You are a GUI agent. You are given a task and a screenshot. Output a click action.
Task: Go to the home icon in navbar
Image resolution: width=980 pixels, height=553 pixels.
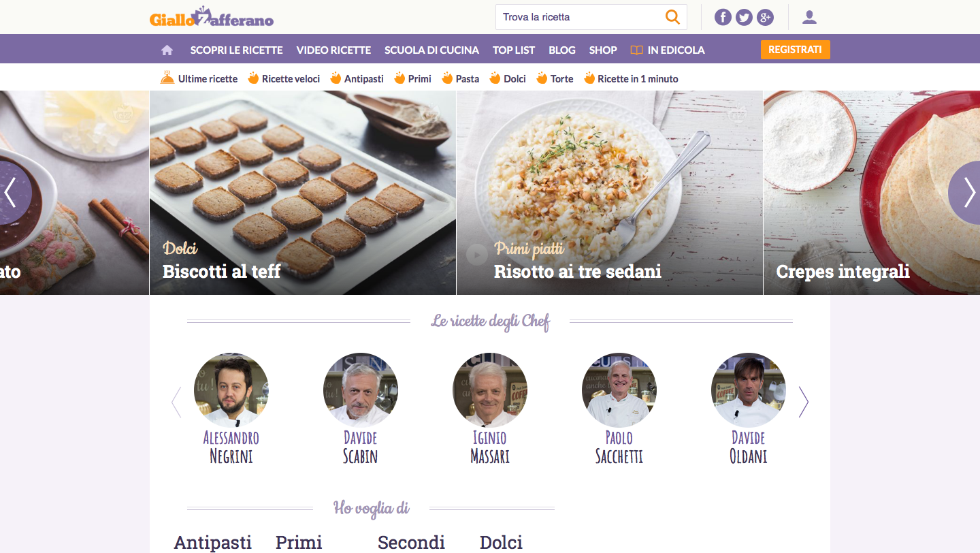coord(167,50)
